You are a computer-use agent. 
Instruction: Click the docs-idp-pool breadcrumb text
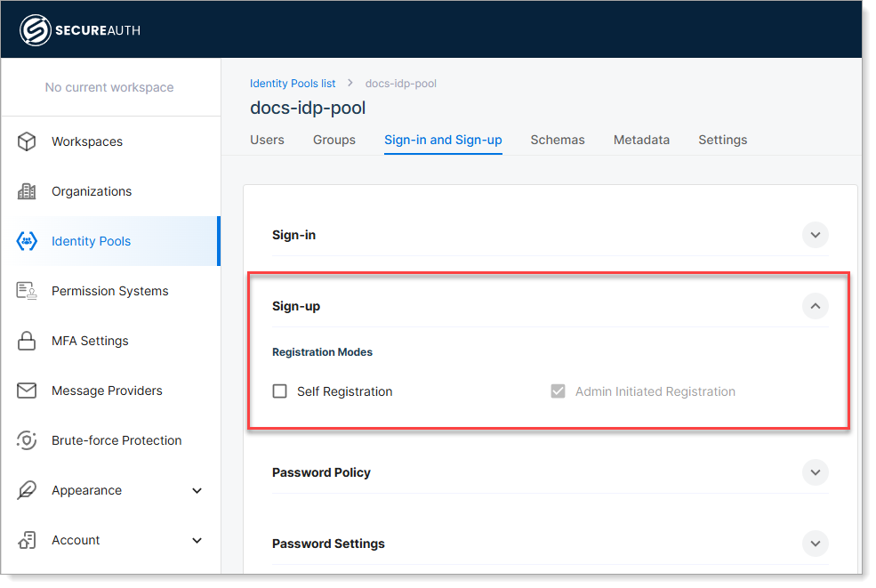pyautogui.click(x=401, y=84)
